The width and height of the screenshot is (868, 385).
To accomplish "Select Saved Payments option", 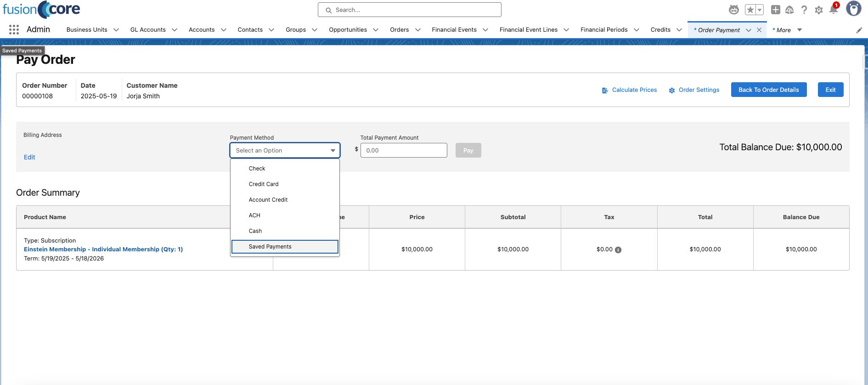I will [x=285, y=247].
